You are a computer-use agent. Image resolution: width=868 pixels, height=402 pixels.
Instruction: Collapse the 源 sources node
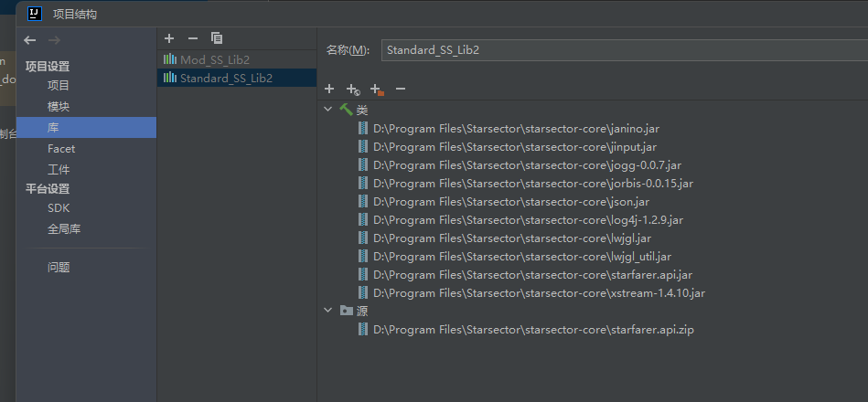point(329,311)
